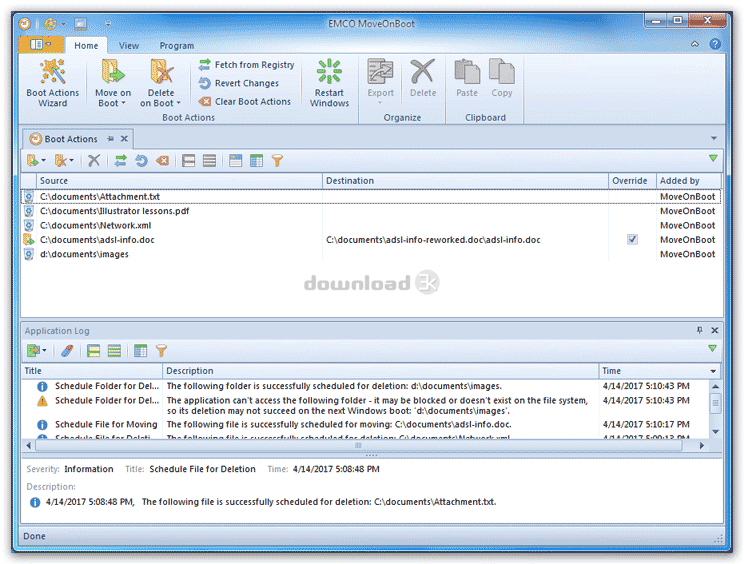744x564 pixels.
Task: Click the Restart Windows button
Action: coord(329,83)
